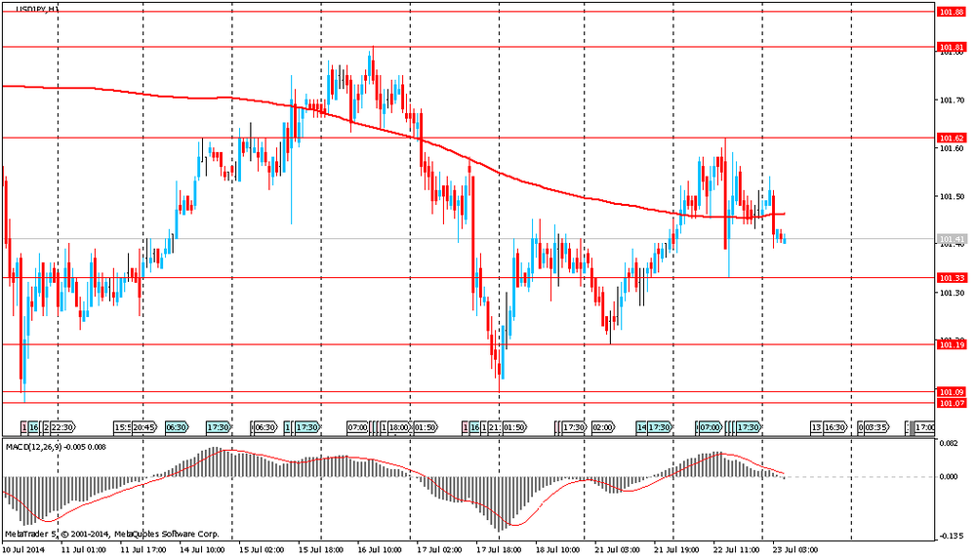Select the 20:45 calendar event flag

click(144, 427)
